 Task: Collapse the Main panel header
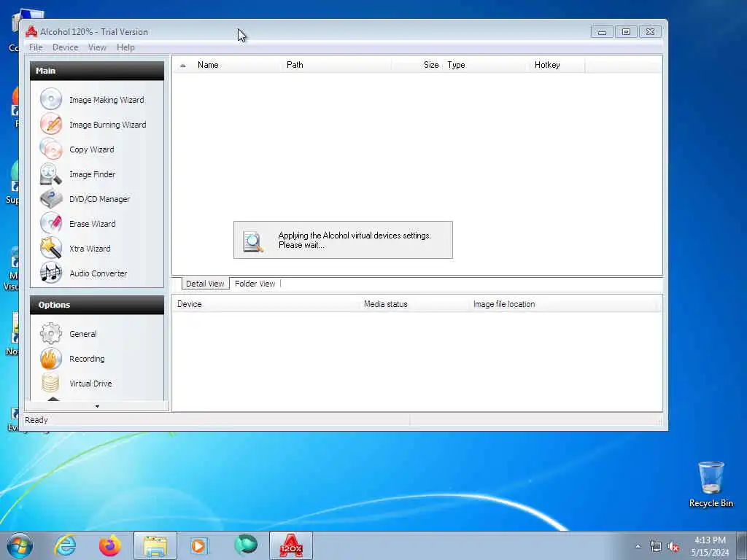(x=97, y=71)
